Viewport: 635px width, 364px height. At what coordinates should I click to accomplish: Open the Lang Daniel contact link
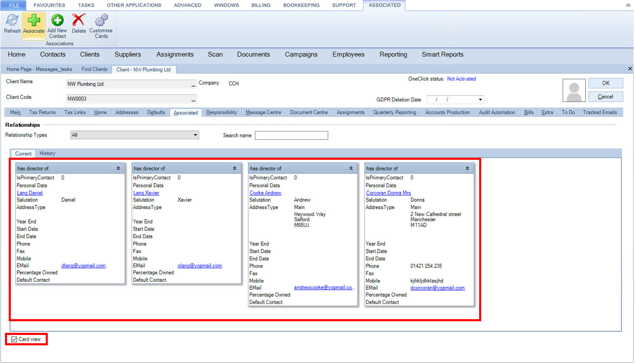coord(30,193)
